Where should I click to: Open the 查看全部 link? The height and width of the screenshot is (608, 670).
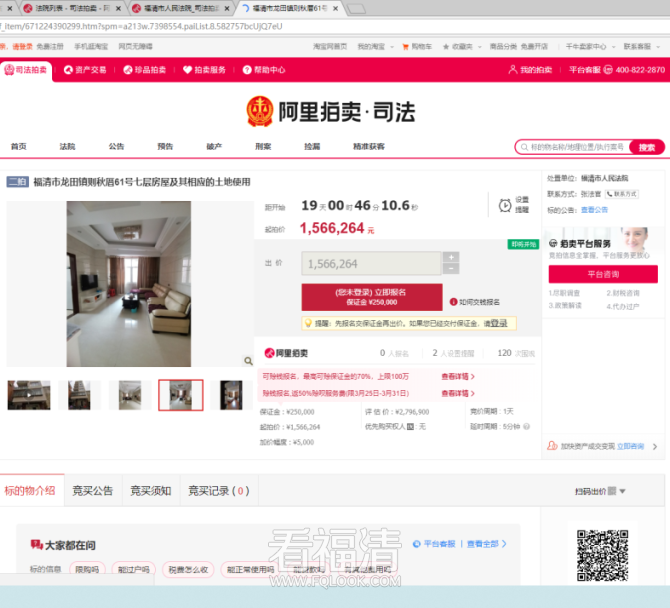click(x=486, y=544)
